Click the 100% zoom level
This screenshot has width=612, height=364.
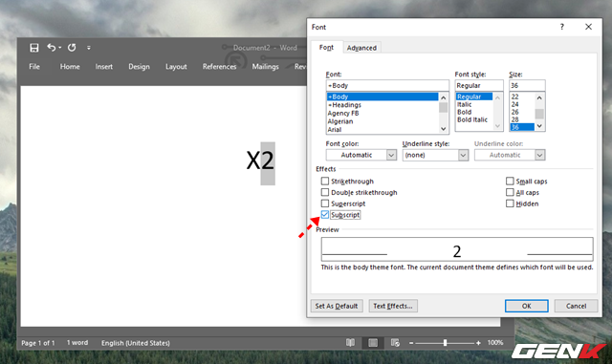coord(495,343)
